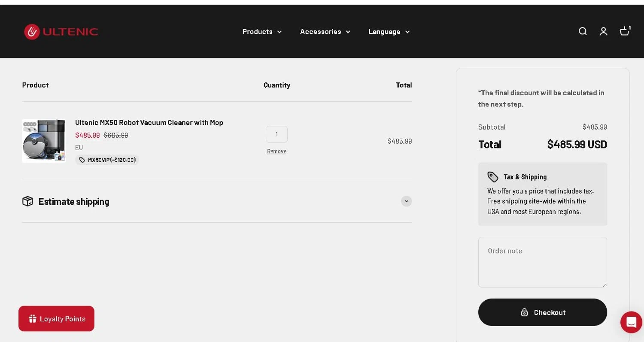Click the Estimate shipping heading
The height and width of the screenshot is (342, 644).
tap(74, 202)
